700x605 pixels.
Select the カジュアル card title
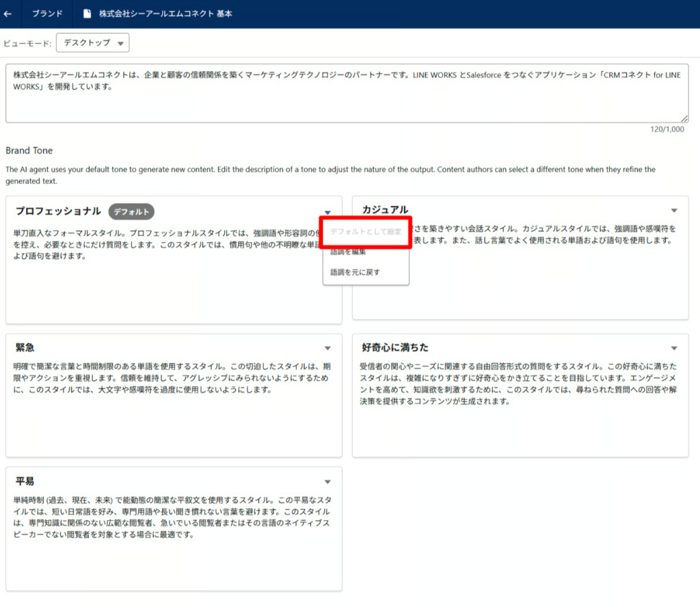386,210
